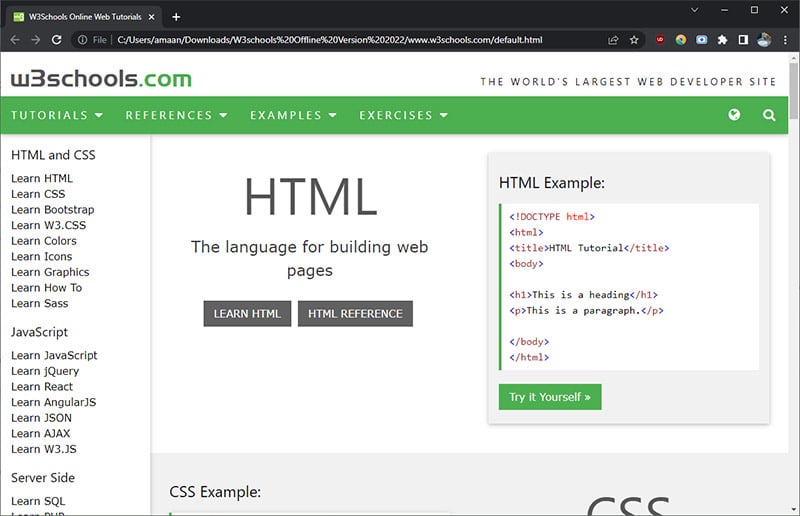Image resolution: width=800 pixels, height=516 pixels.
Task: Open the Learn W3.JS sidebar link
Action: (44, 449)
